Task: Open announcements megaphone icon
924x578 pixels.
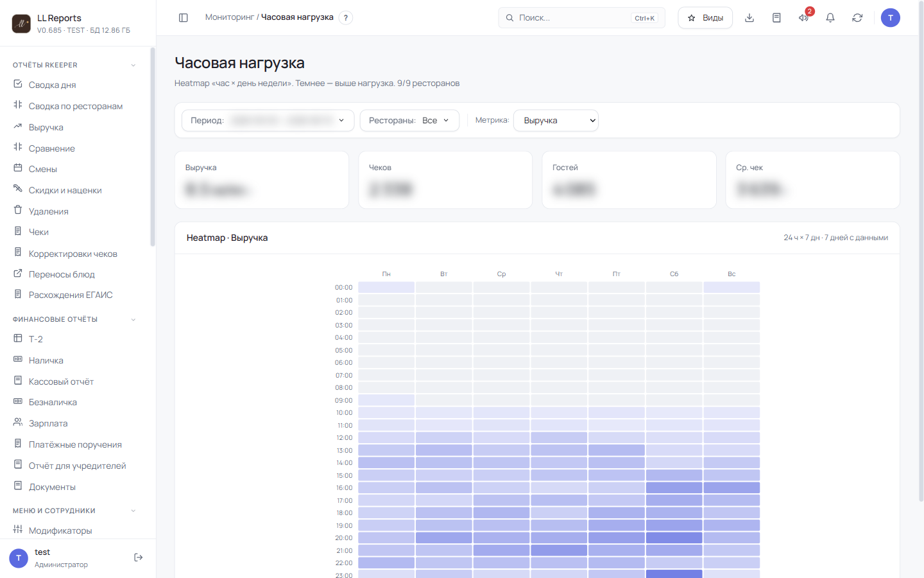Action: point(803,18)
